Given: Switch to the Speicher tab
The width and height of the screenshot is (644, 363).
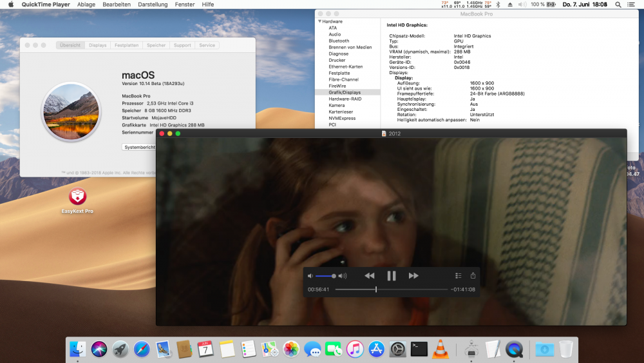Looking at the screenshot, I should point(156,45).
